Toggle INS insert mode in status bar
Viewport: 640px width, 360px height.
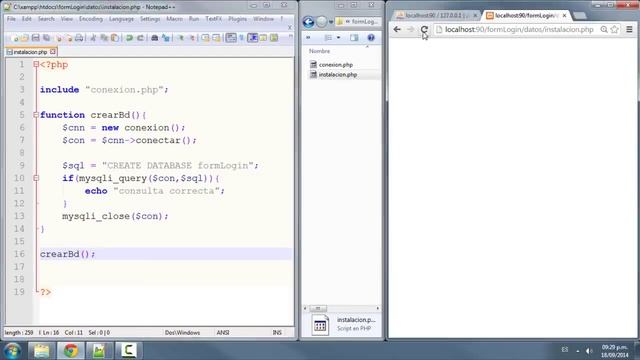(277, 333)
